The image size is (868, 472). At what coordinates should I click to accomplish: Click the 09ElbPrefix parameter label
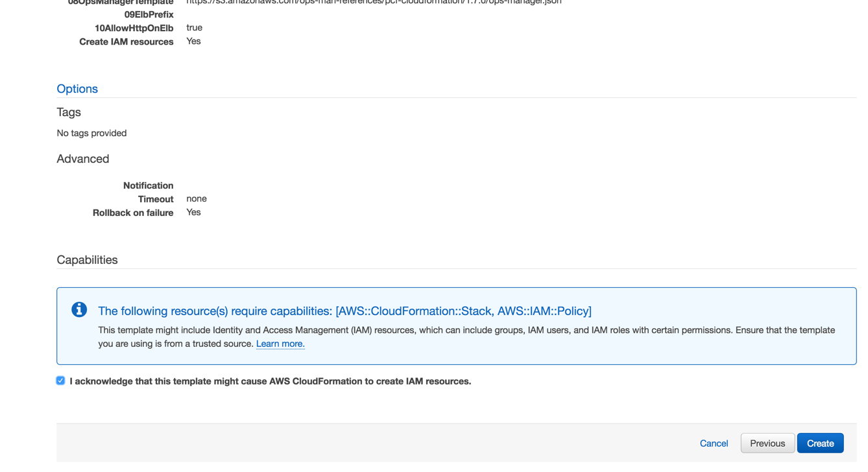point(149,14)
